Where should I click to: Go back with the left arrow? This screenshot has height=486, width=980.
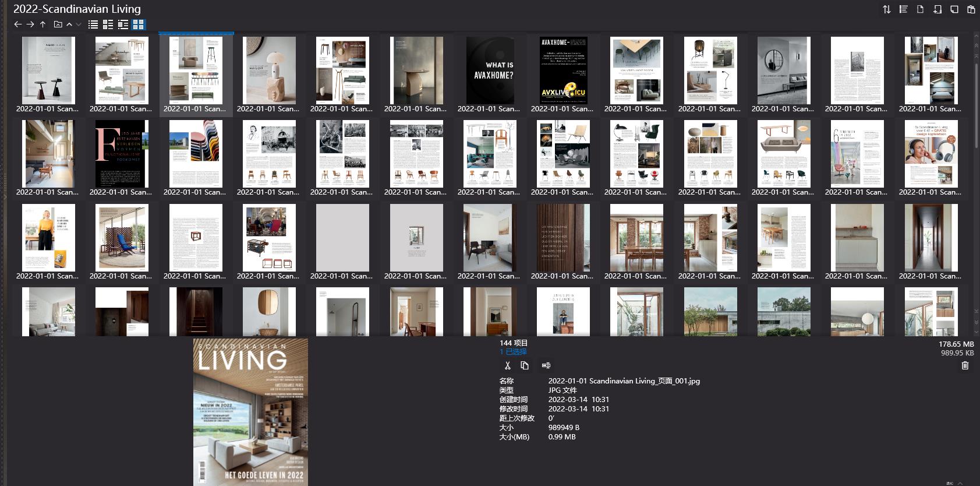point(17,24)
